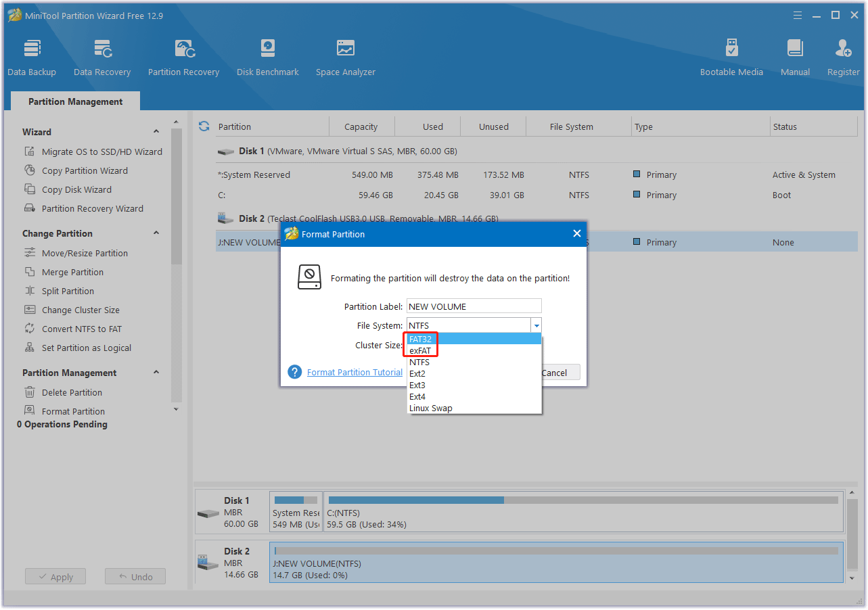Collapse the Change Partition section
Viewport: 868px width, 610px height.
coord(156,233)
